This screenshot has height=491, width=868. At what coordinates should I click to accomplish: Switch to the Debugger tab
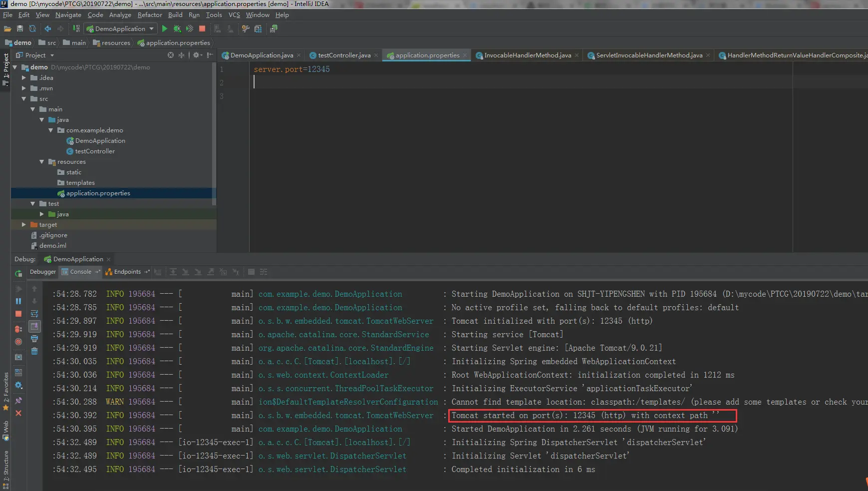pyautogui.click(x=43, y=272)
